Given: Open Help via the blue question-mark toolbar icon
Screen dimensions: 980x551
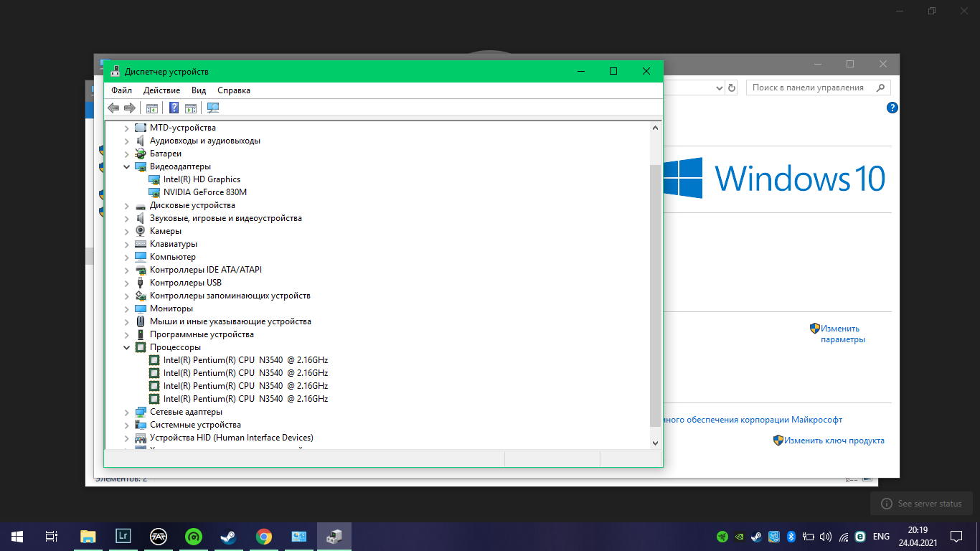Looking at the screenshot, I should [x=174, y=108].
